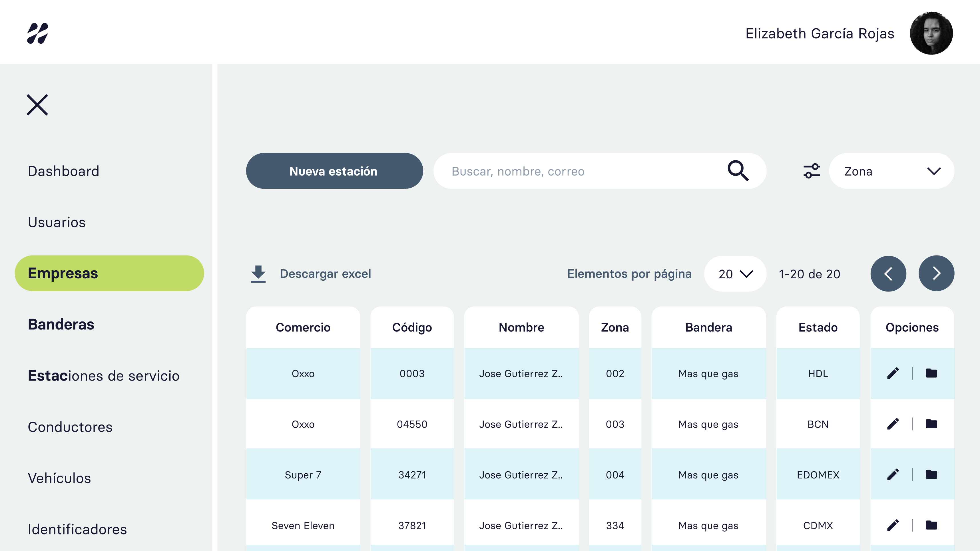Navigate to Conductores in the sidebar
This screenshot has width=980, height=551.
70,427
